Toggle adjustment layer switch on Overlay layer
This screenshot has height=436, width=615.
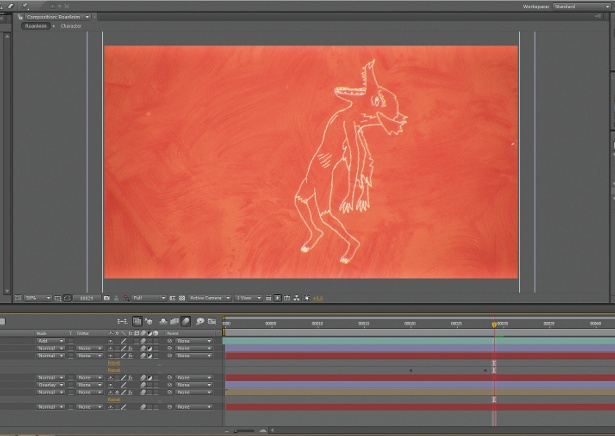[149, 385]
